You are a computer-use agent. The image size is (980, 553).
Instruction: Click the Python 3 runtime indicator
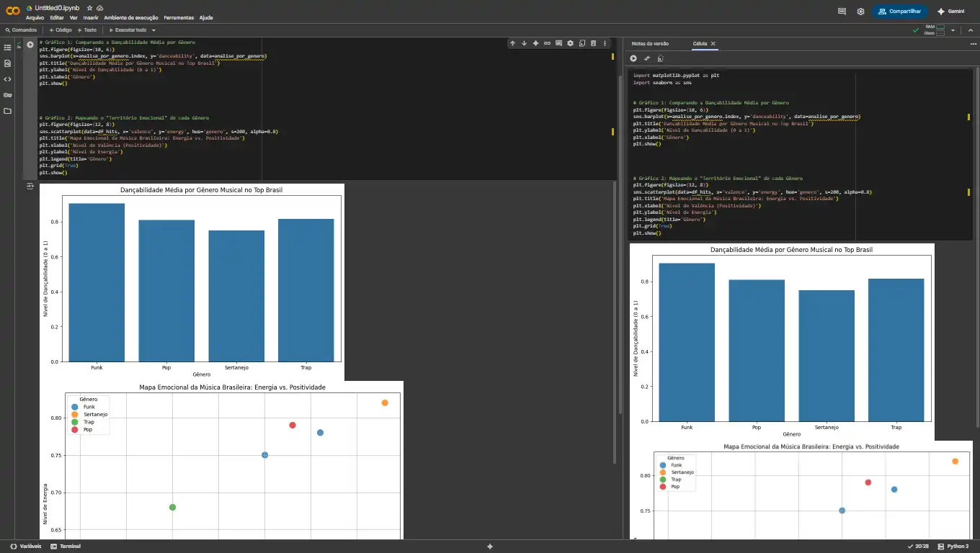(953, 547)
